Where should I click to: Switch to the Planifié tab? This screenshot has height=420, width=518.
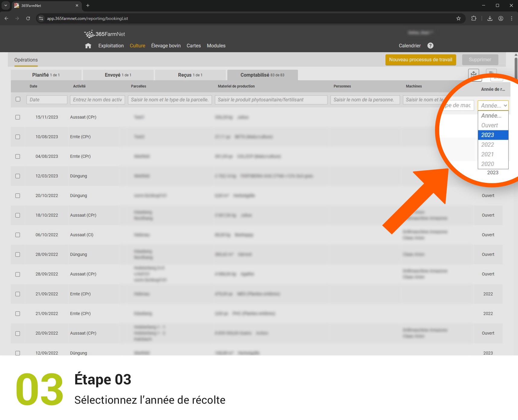click(x=46, y=75)
